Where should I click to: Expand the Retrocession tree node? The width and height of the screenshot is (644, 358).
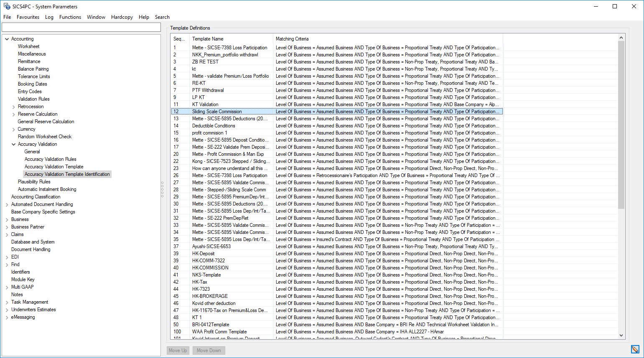tap(13, 106)
